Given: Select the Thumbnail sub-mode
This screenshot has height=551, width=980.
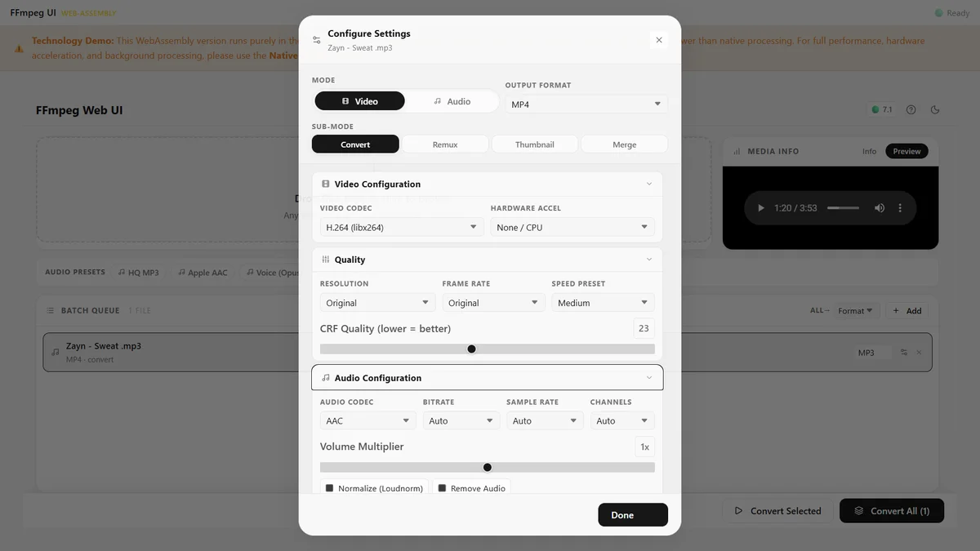Looking at the screenshot, I should coord(535,144).
